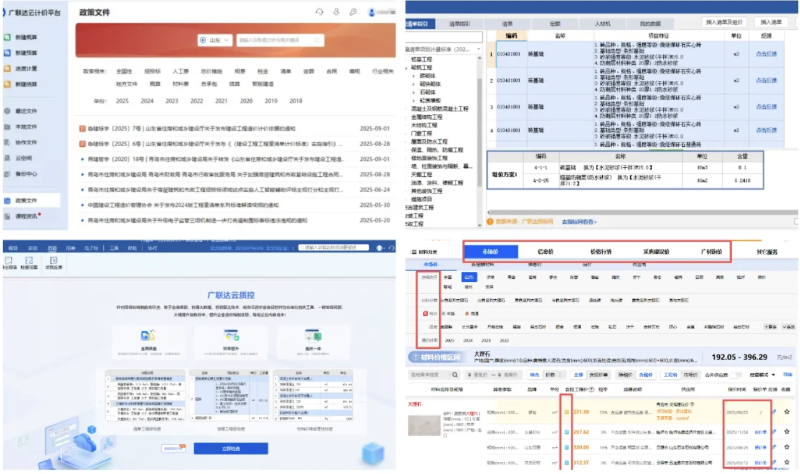Viewport: 800px width, 474px height.
Task: Click the 插入清单 button
Action: [x=770, y=22]
